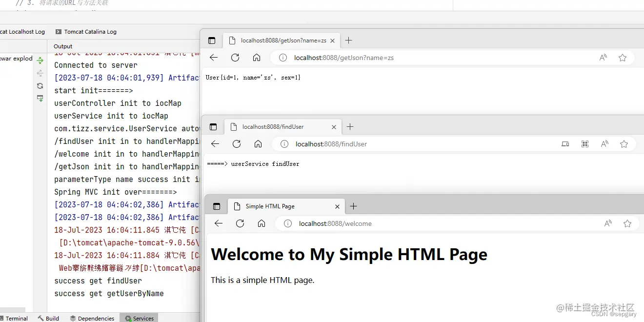Image resolution: width=644 pixels, height=322 pixels.
Task: Open tab actions menu in findUser window
Action: tap(213, 127)
